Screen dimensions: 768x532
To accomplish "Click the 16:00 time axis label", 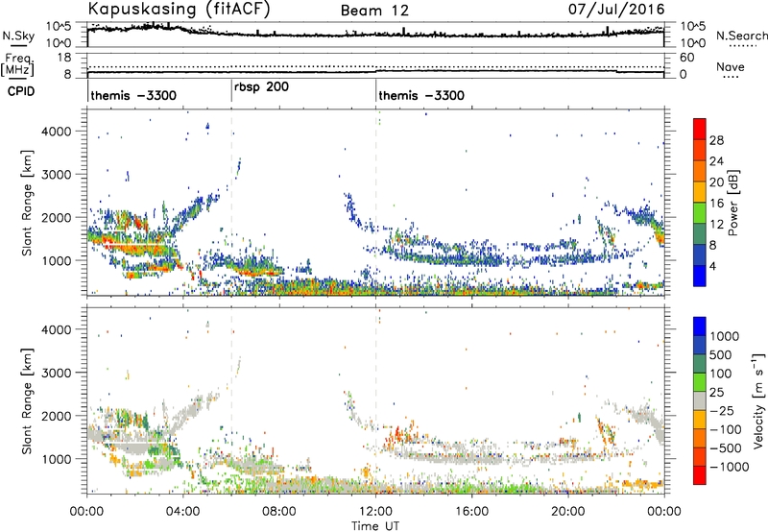I will (471, 512).
